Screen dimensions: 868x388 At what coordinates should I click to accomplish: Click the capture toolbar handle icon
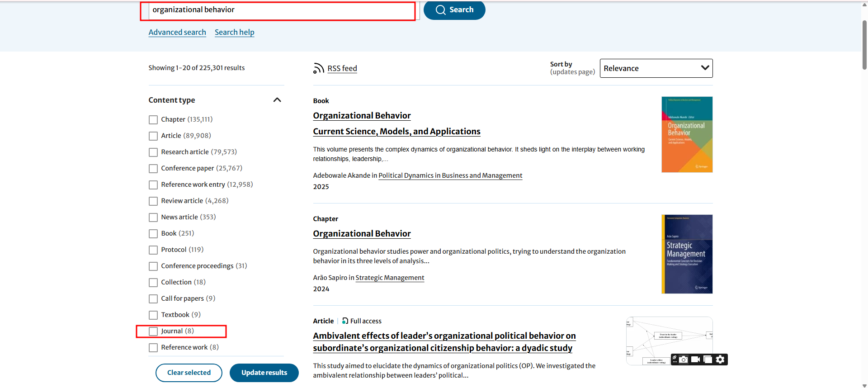coord(675,359)
